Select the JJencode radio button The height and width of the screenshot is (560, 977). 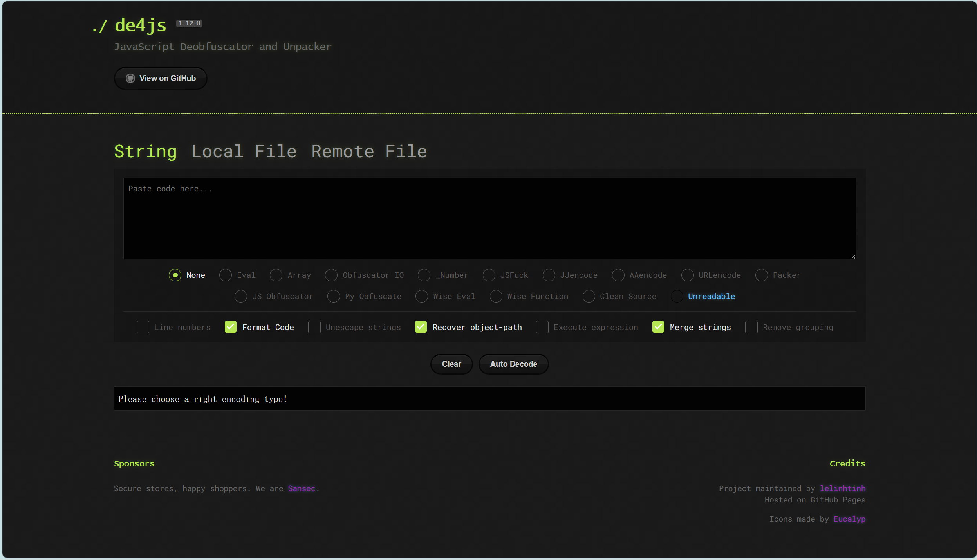(x=549, y=275)
